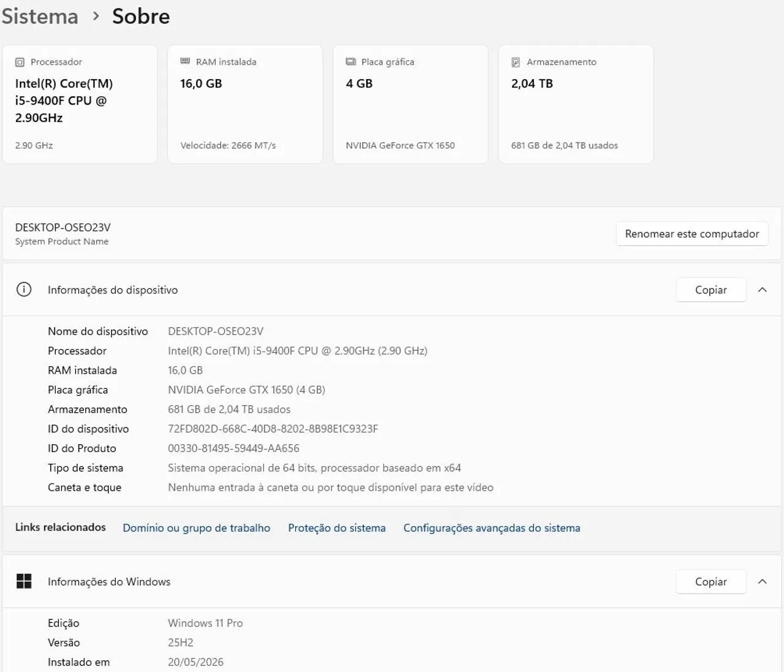The height and width of the screenshot is (672, 784).
Task: Select the device ID value 72FD802D-668C-40D8-8202-8B98E1C9323F
Action: [x=273, y=429]
